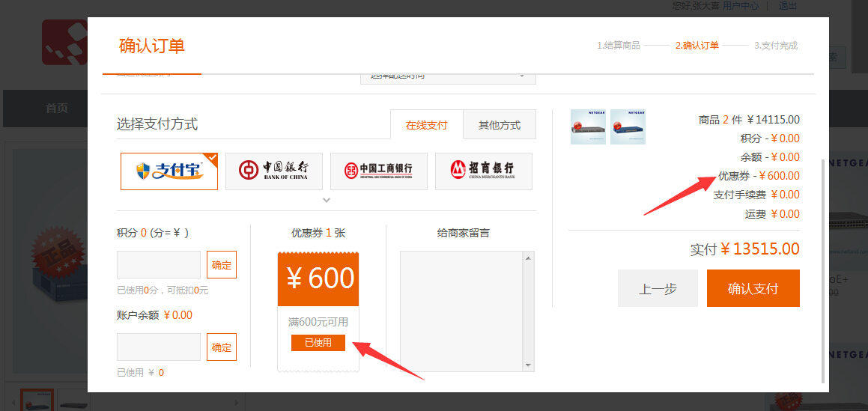Open 用户中心 link in header

(x=741, y=5)
